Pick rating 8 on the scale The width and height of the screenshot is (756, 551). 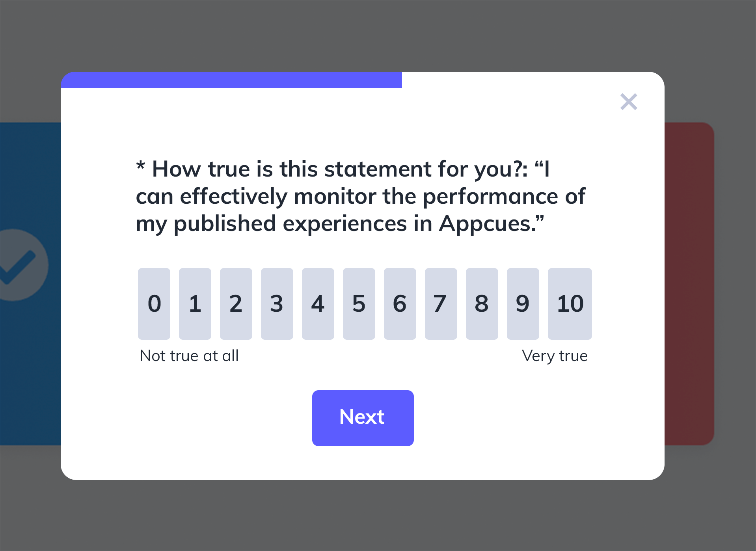482,303
